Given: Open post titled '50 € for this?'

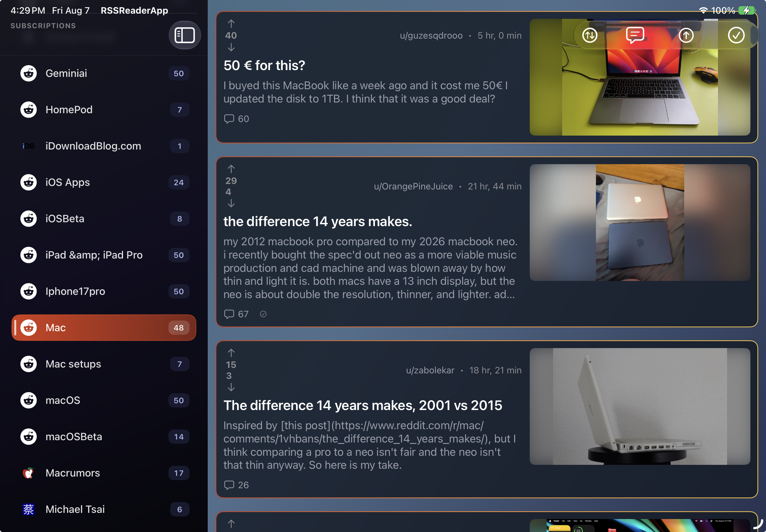Looking at the screenshot, I should click(264, 65).
